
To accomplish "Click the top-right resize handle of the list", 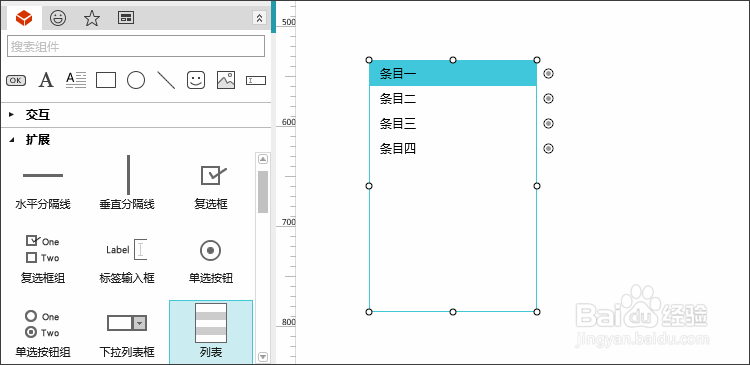I will [x=537, y=60].
